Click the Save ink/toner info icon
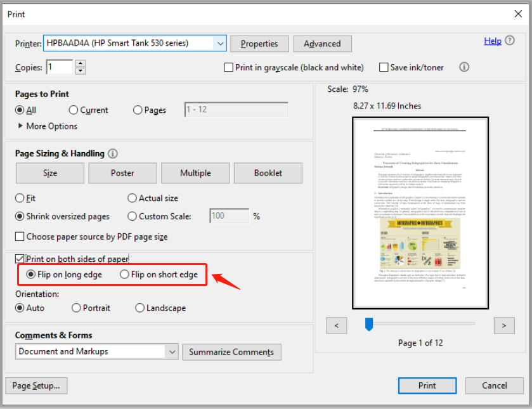The image size is (532, 409). (464, 67)
